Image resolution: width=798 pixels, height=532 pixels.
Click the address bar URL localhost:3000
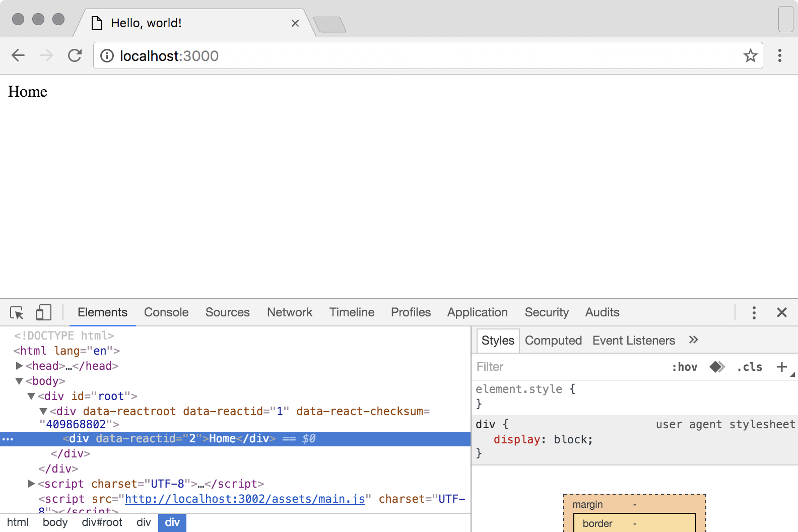(169, 56)
